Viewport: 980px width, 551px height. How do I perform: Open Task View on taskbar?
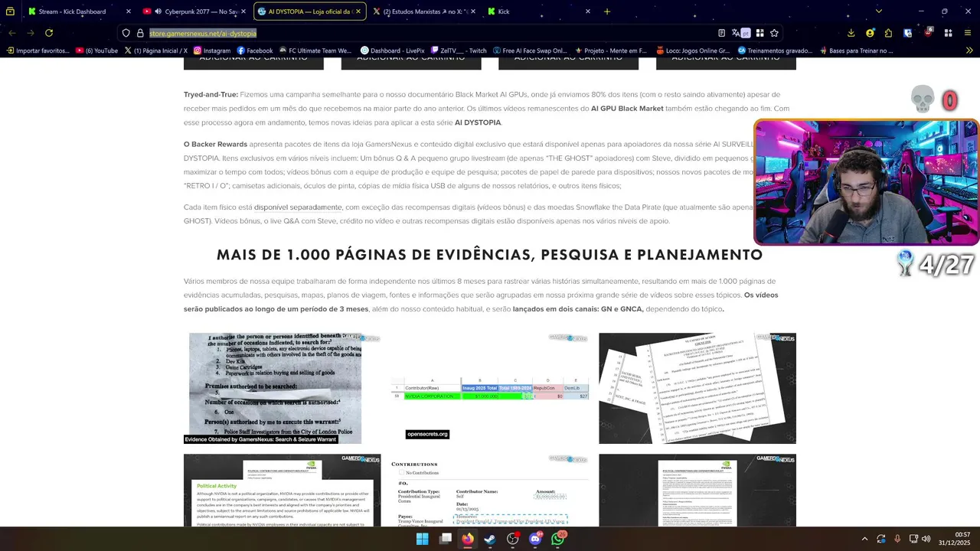click(x=446, y=539)
